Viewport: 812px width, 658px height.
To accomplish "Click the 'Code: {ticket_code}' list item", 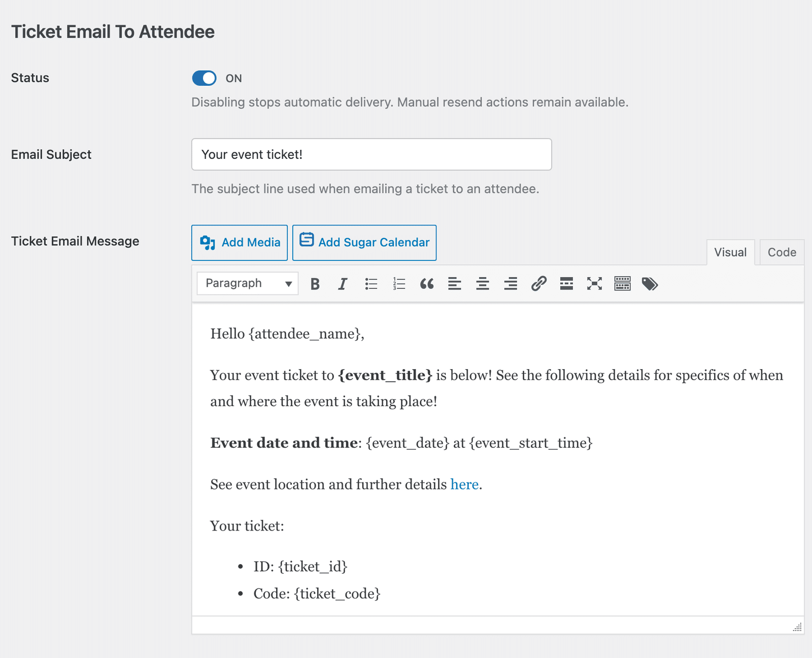I will (x=317, y=594).
